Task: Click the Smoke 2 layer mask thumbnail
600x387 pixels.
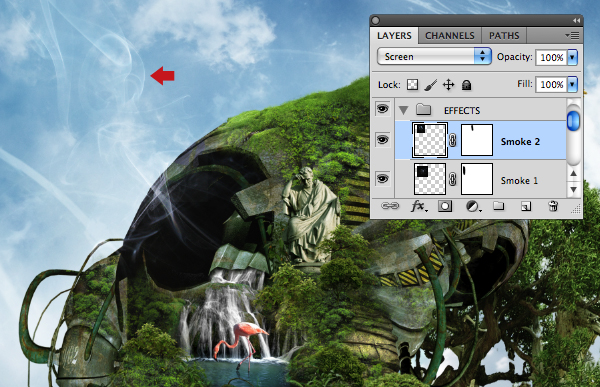Action: pos(477,140)
